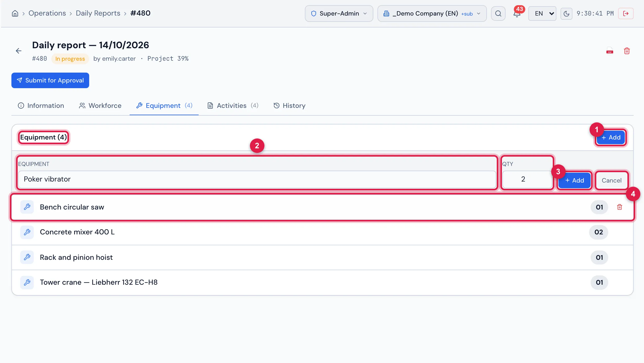Delete the daily report trash icon
The width and height of the screenshot is (644, 363).
(627, 51)
